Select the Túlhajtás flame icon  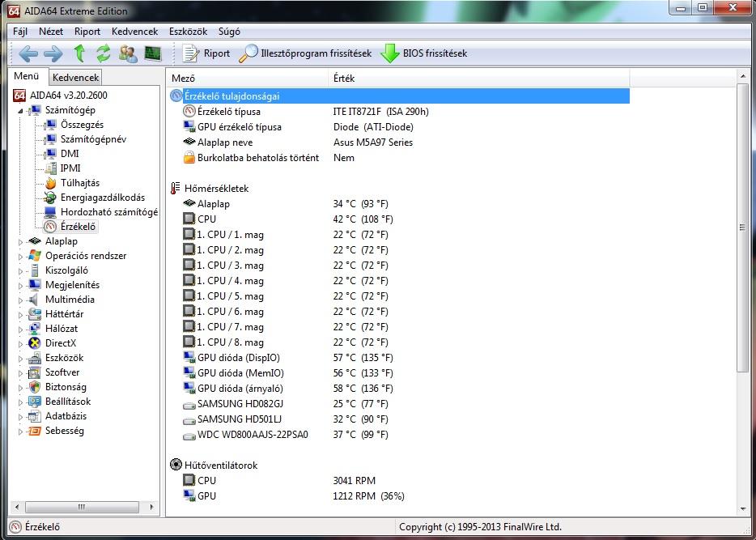[x=51, y=183]
